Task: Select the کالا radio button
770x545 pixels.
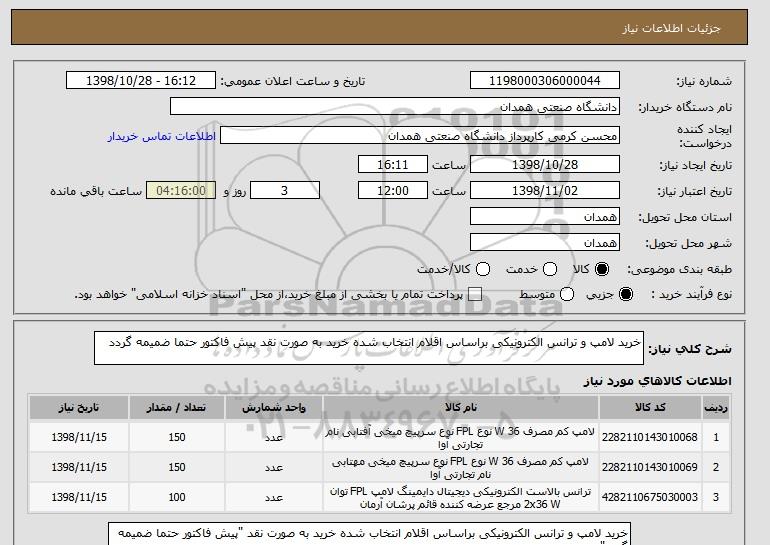Action: pyautogui.click(x=602, y=269)
